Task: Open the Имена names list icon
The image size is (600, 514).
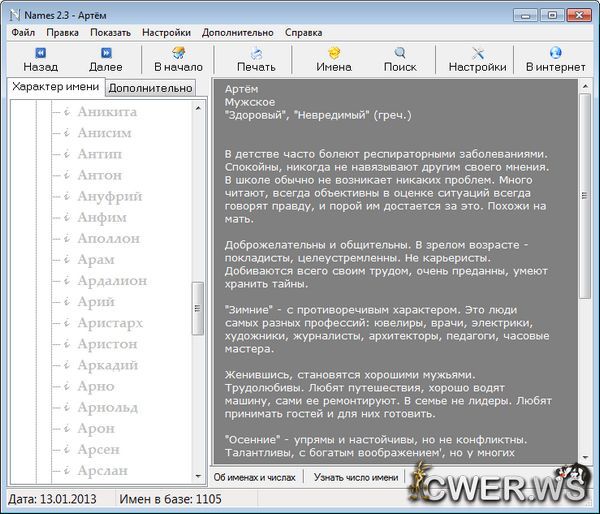Action: tap(334, 53)
